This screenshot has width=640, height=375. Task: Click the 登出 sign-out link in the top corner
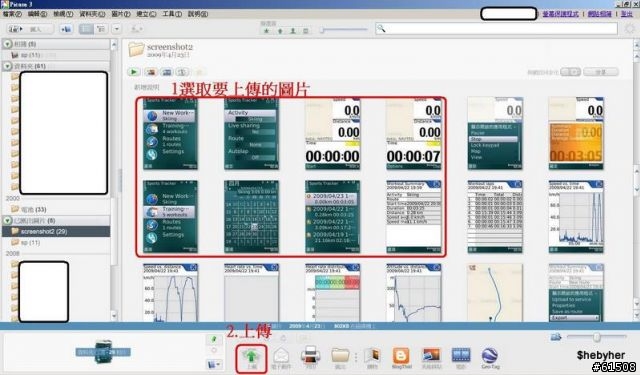coord(627,14)
